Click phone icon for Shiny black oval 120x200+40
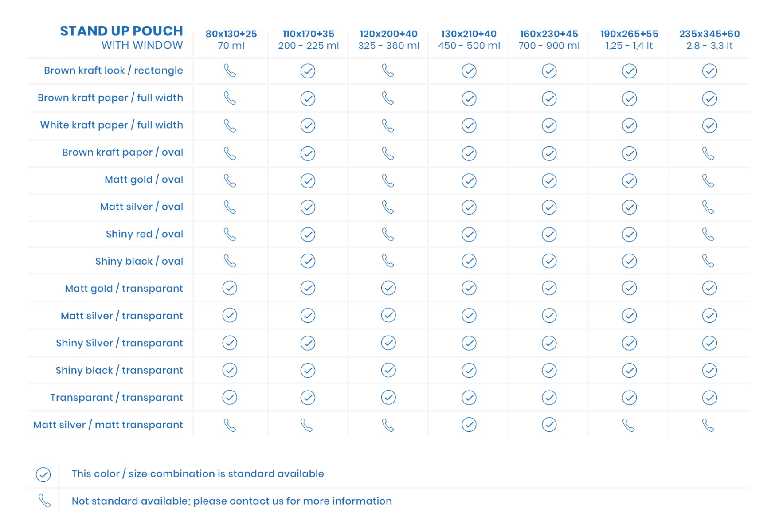 (388, 261)
